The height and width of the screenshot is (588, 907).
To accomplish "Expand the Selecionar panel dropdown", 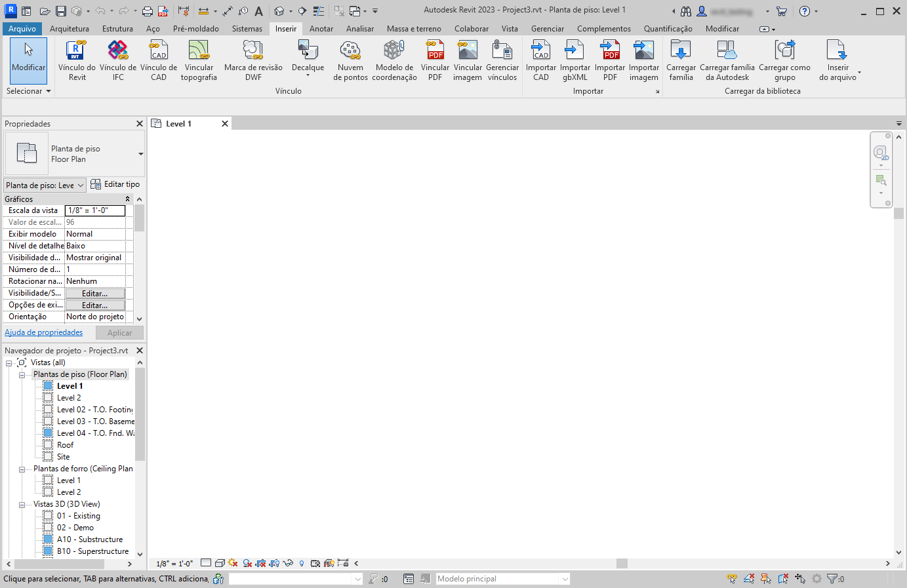I will [29, 91].
